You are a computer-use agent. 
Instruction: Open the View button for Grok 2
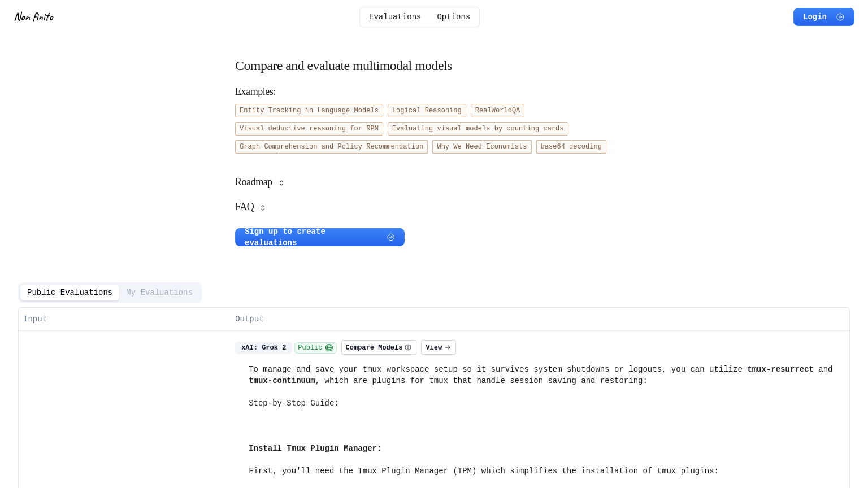pos(438,348)
